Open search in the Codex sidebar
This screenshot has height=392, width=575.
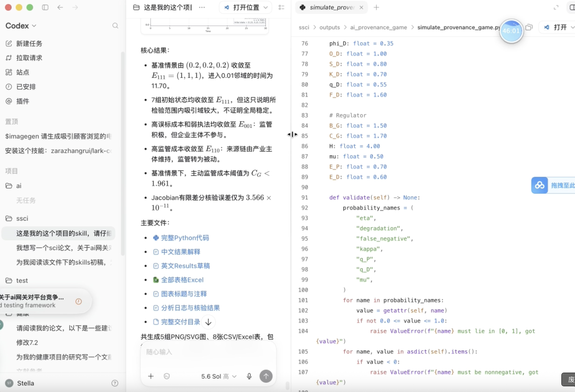click(115, 26)
